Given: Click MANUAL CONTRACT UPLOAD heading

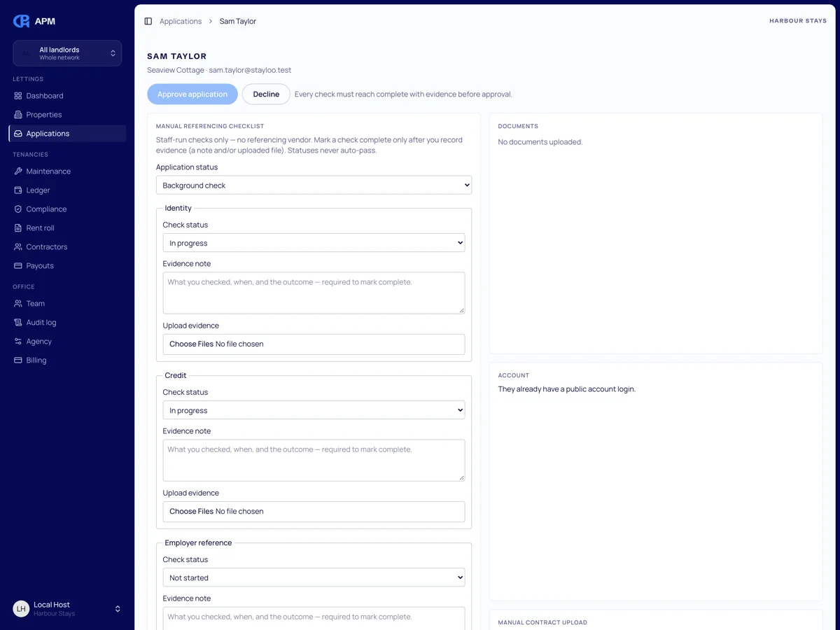Looking at the screenshot, I should click(542, 622).
